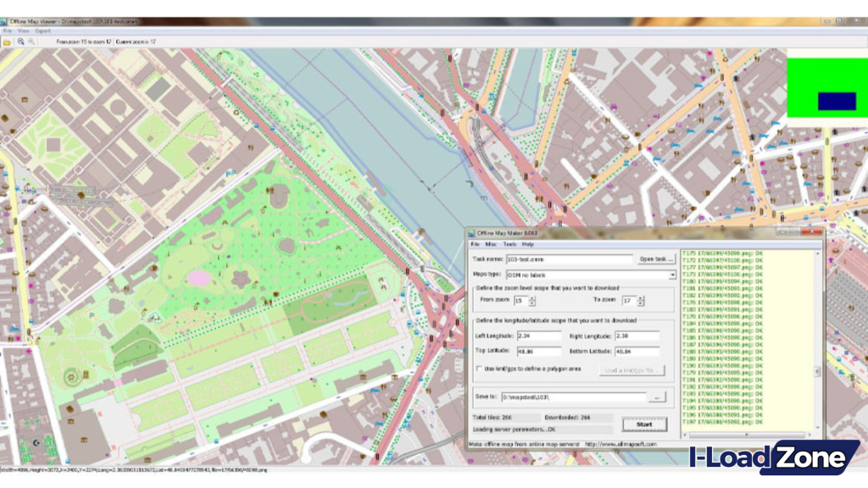Decrease the To zoom value with its down arrow
The height and width of the screenshot is (488, 868).
click(639, 302)
